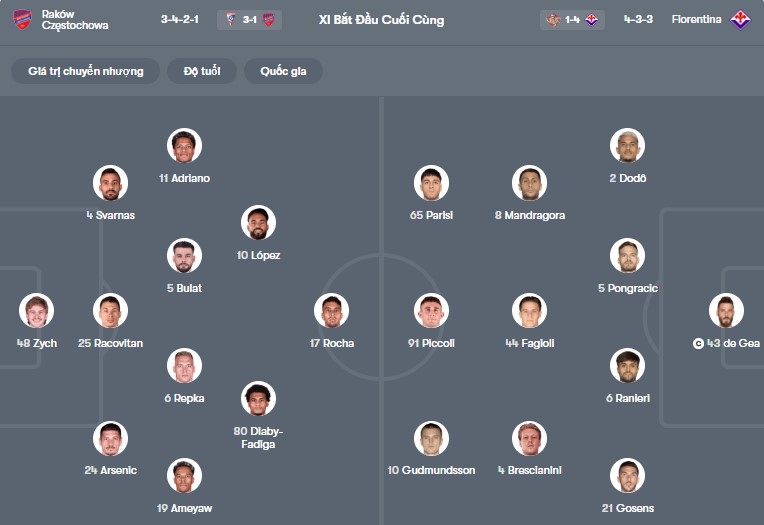The width and height of the screenshot is (764, 525).
Task: Open Rocha's player avatar
Action: point(331,311)
